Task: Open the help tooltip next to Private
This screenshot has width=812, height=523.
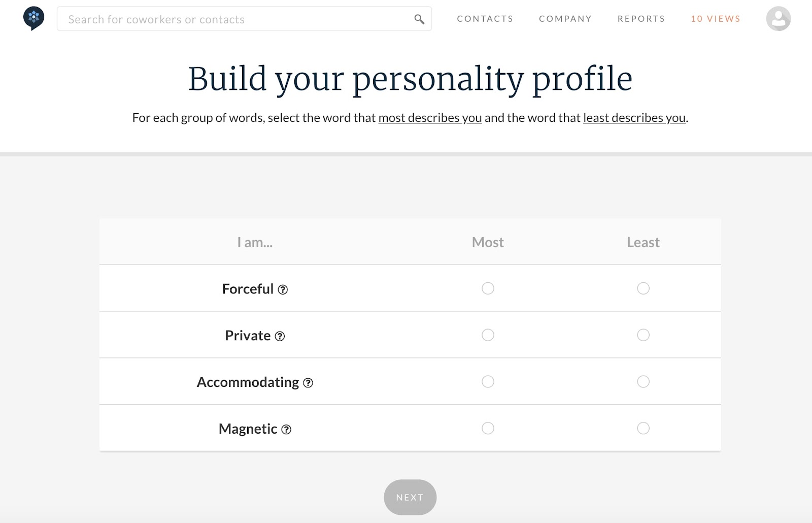Action: (280, 336)
